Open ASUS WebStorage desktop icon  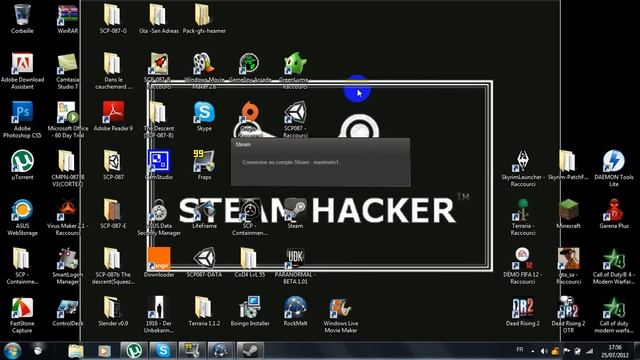[x=22, y=217]
